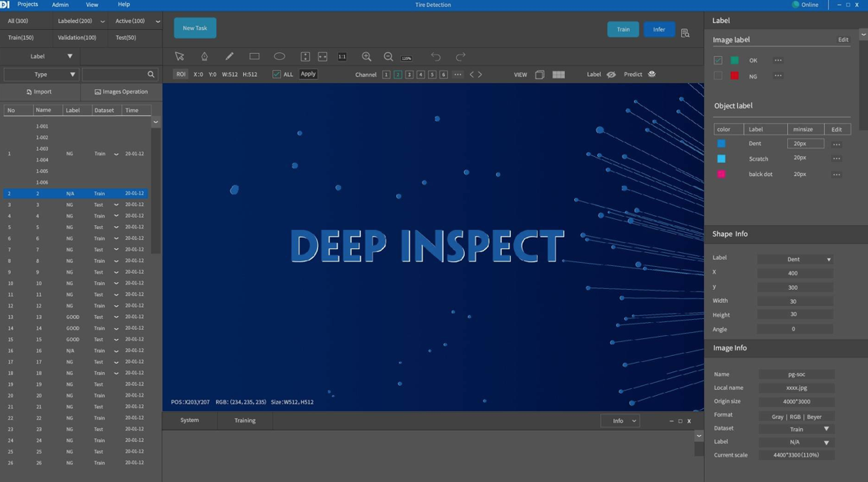The width and height of the screenshot is (868, 482).
Task: Select the arrow pointer tool
Action: (x=179, y=56)
